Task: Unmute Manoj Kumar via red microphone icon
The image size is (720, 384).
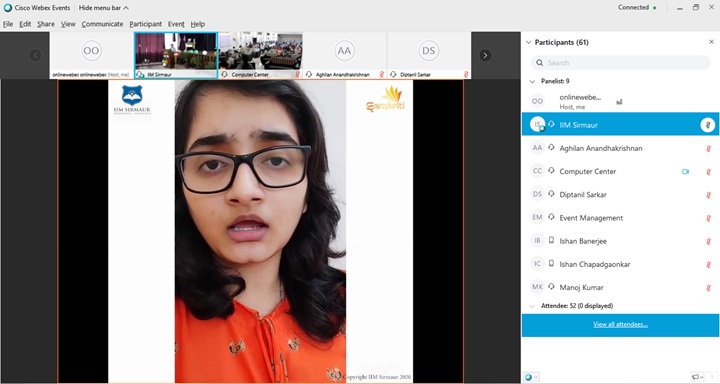Action: click(x=708, y=288)
